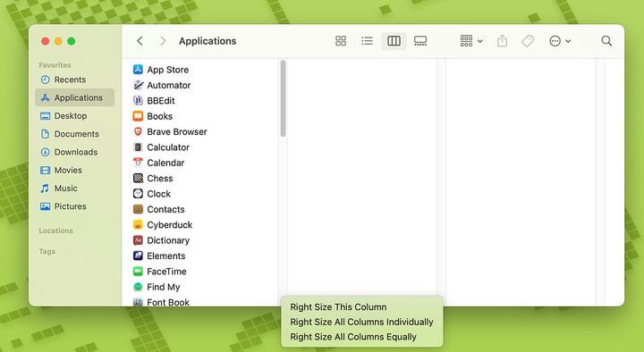Choose Right Size All Columns Equally

pos(353,337)
